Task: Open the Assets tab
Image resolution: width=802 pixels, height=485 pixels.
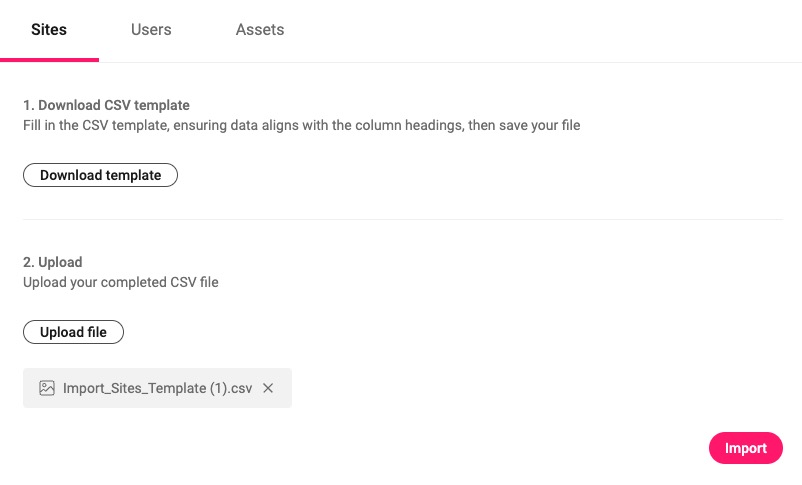Action: coord(260,30)
